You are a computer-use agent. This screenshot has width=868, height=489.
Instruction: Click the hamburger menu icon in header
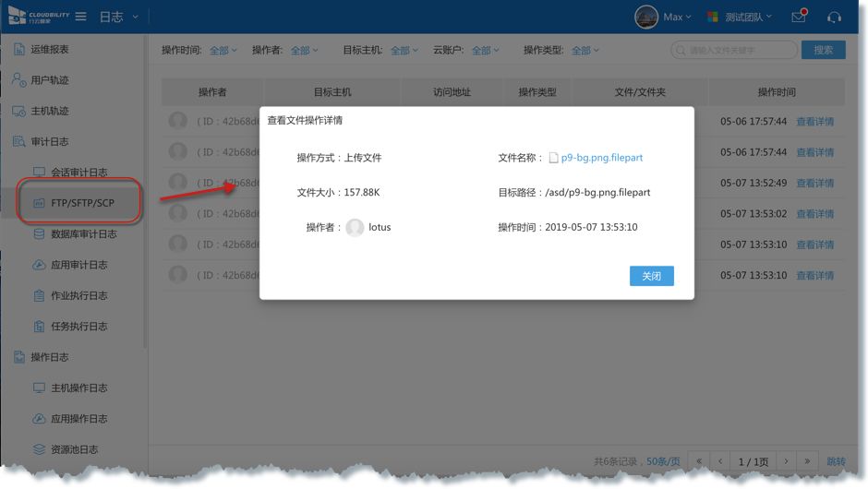[x=81, y=18]
